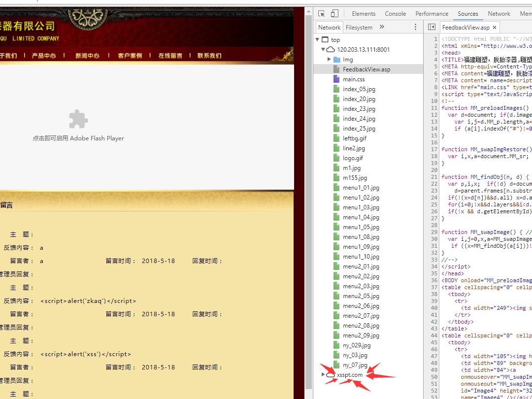Select menu2_09.jpg file

coord(361,335)
